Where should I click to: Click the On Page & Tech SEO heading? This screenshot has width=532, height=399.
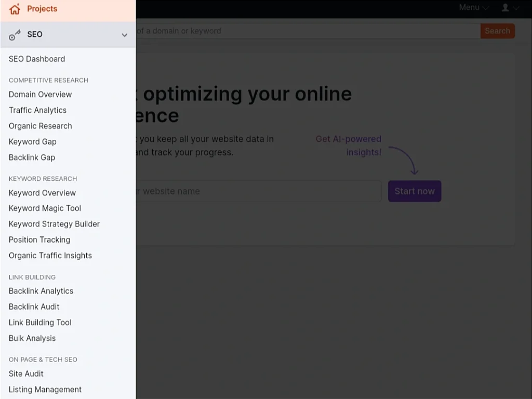point(43,360)
